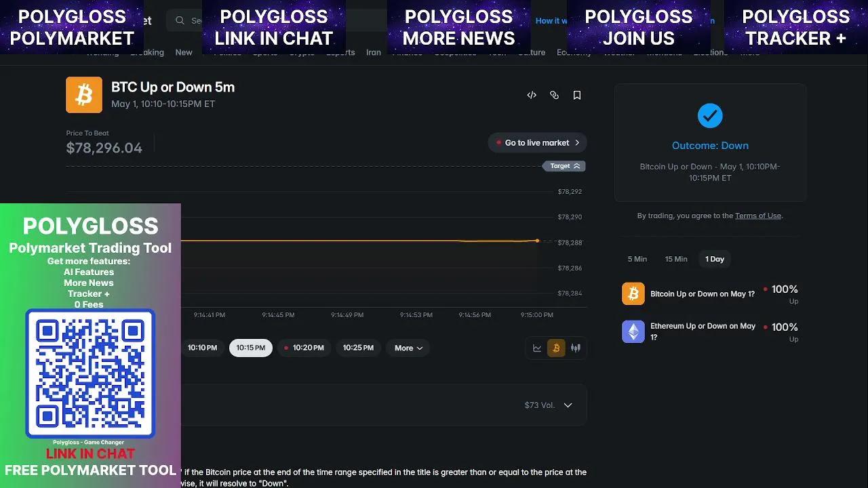Click the 9:14:41 PM time axis label
The width and height of the screenshot is (868, 488).
point(210,315)
